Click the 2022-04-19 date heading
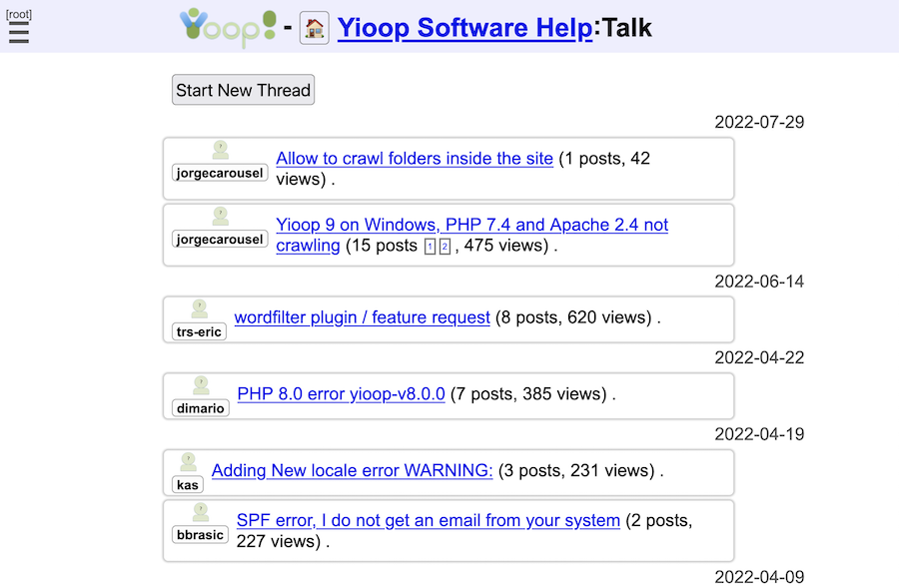899x588 pixels. (x=759, y=434)
